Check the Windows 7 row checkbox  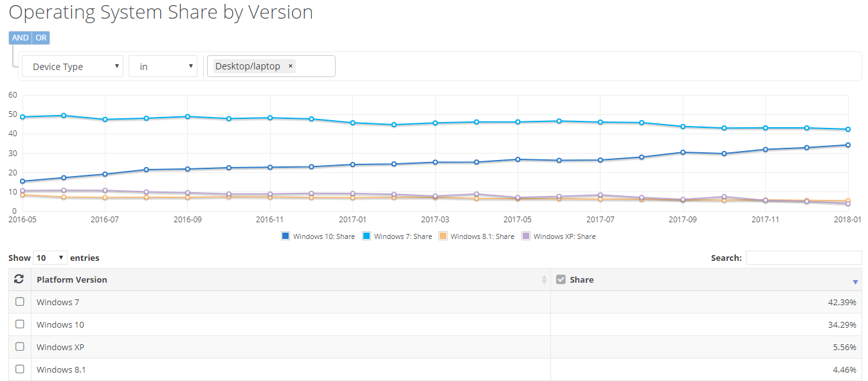pos(20,301)
